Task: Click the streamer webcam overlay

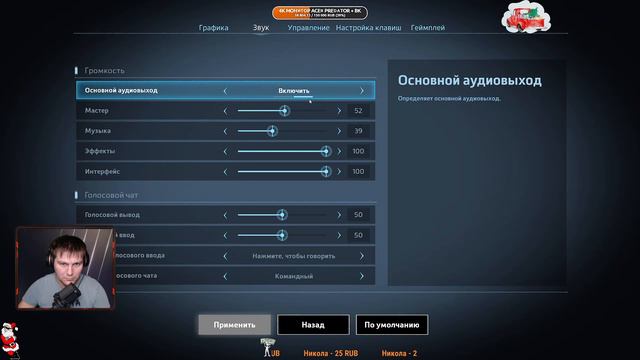Action: (65, 268)
